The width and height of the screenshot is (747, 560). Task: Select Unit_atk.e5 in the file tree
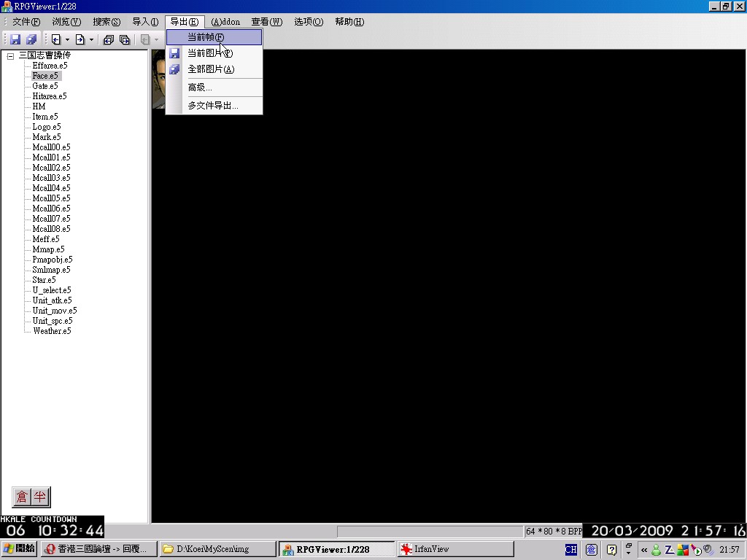[52, 300]
